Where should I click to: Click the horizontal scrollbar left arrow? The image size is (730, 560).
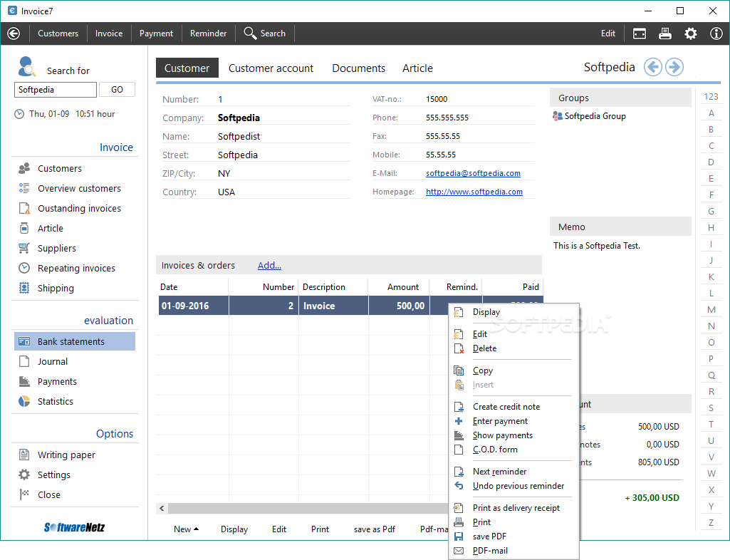[162, 508]
